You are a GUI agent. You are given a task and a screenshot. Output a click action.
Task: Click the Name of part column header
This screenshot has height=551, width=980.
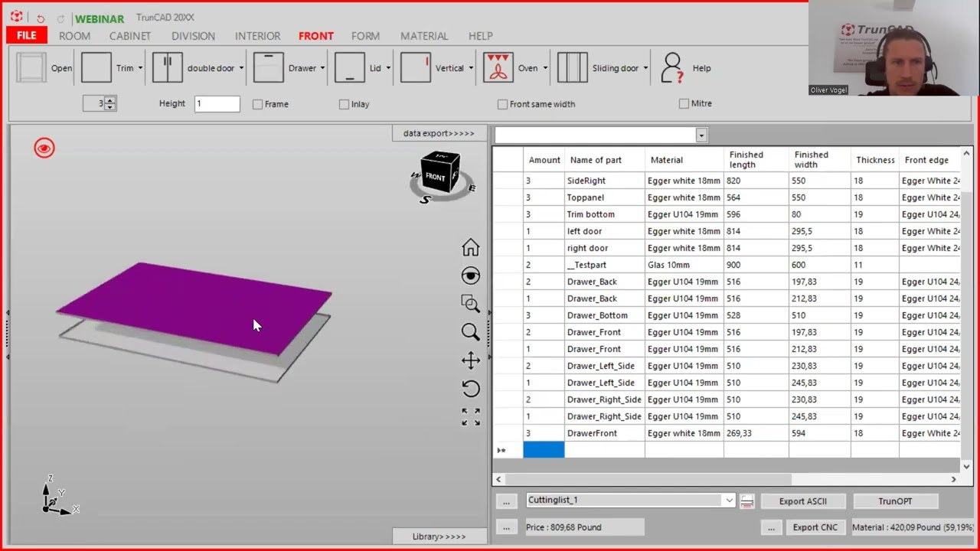[604, 160]
